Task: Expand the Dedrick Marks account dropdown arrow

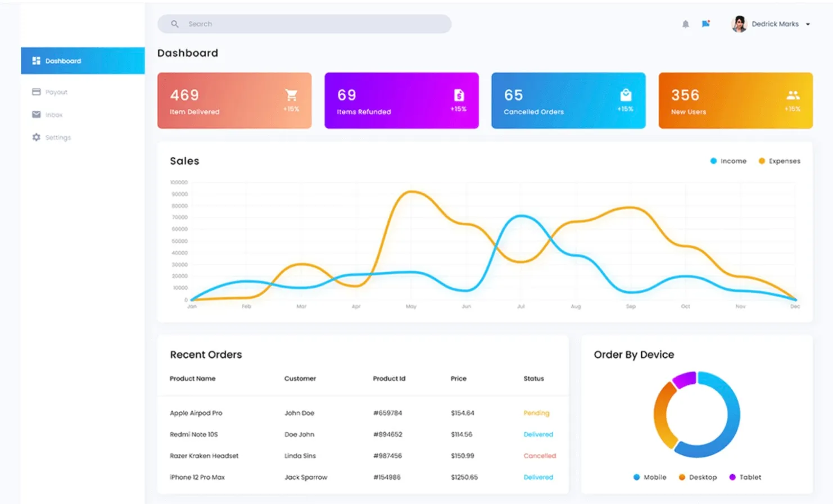Action: [x=808, y=24]
